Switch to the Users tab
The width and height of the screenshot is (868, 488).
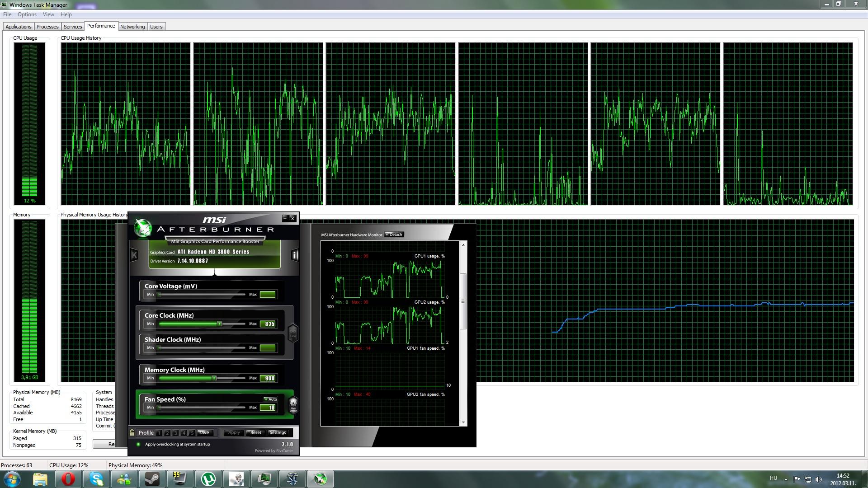tap(156, 27)
